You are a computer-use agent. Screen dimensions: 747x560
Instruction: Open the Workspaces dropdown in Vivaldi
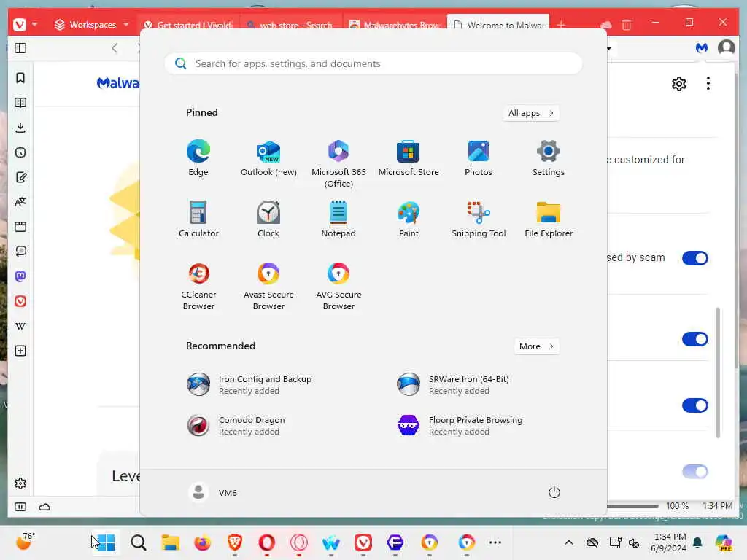(91, 24)
